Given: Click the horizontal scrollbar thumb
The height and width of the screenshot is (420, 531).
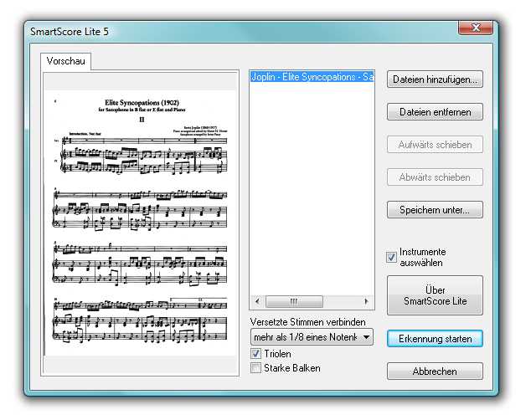Looking at the screenshot, I should click(294, 301).
